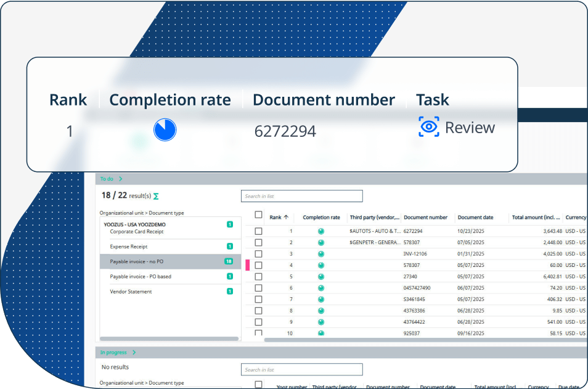
Task: Check the box for document 6272294 row
Action: click(x=258, y=231)
